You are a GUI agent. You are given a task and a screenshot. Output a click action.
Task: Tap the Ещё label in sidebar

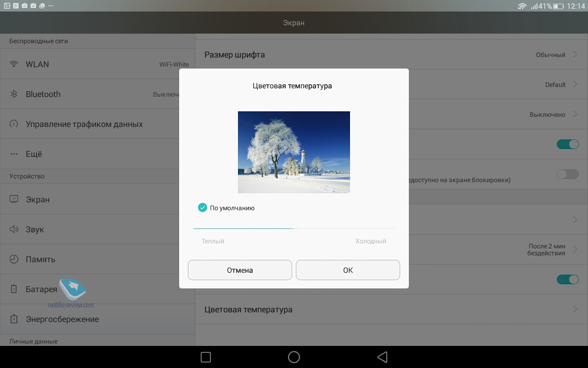34,154
